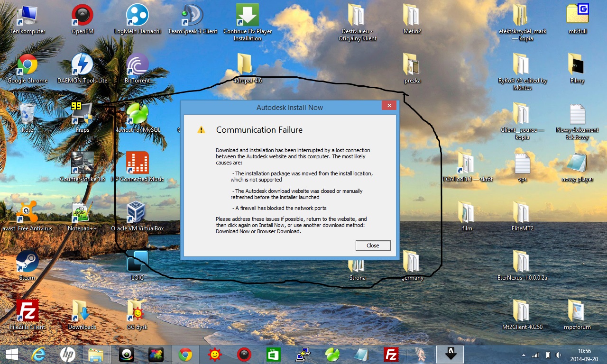This screenshot has width=607, height=364.
Task: Select the Notepad++ desktop shortcut
Action: (82, 217)
